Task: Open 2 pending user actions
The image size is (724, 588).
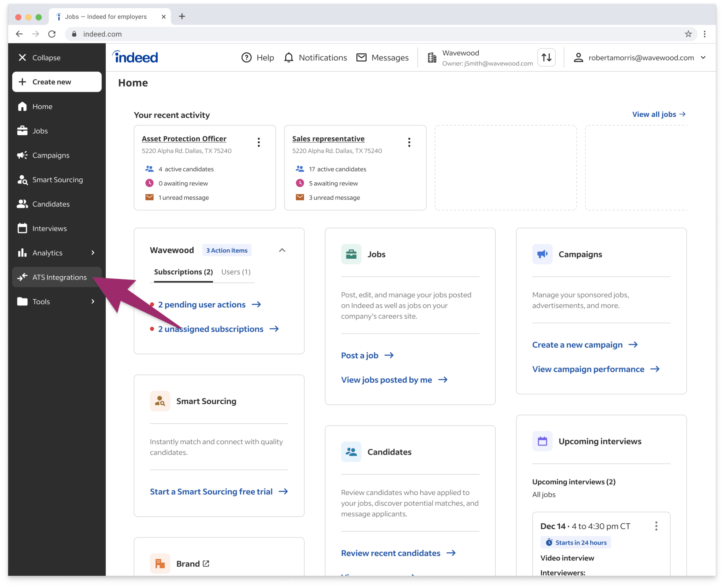Action: pos(209,305)
